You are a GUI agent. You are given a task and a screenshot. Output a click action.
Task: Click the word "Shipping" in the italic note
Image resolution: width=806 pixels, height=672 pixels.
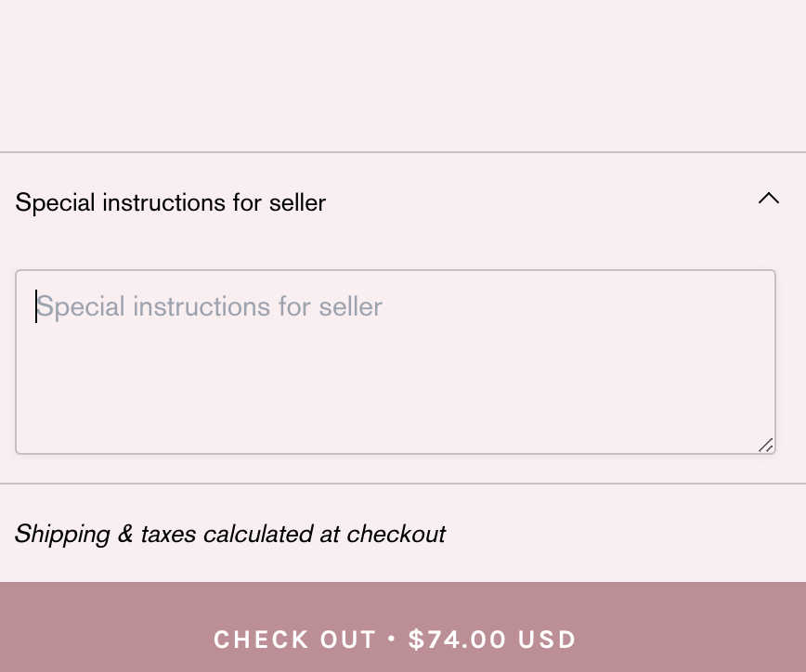(62, 534)
